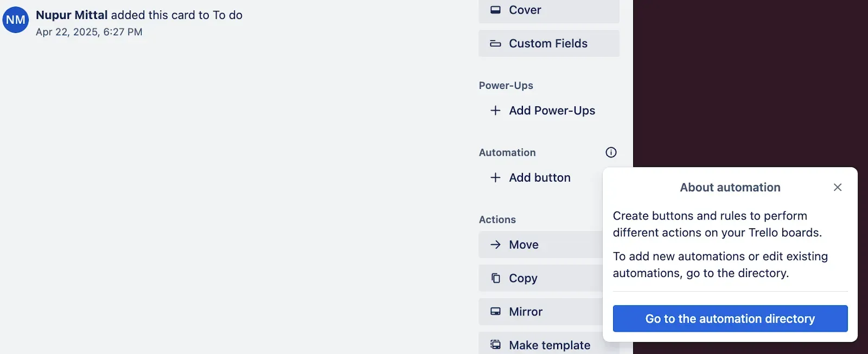
Task: Copy this card
Action: (524, 278)
